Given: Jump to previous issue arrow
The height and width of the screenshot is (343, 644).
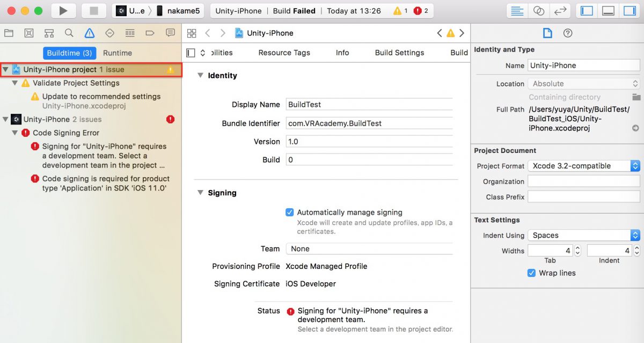Looking at the screenshot, I should [x=440, y=33].
